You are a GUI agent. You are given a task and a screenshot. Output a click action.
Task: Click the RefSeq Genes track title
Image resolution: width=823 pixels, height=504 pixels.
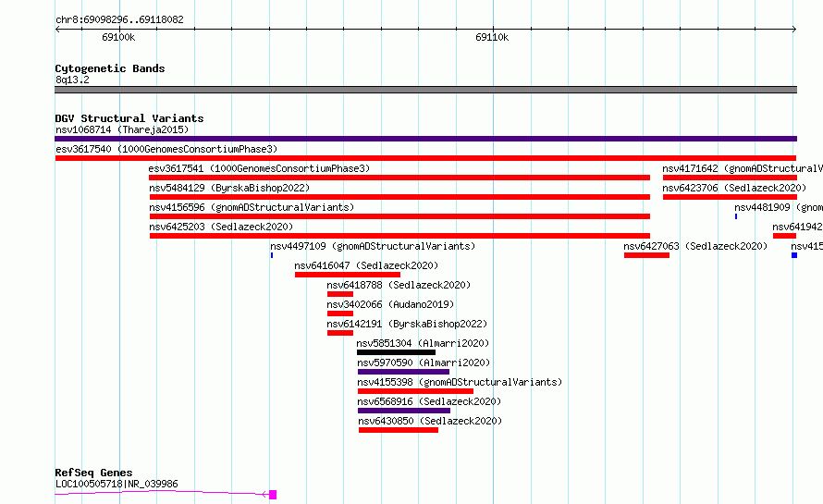(x=93, y=473)
